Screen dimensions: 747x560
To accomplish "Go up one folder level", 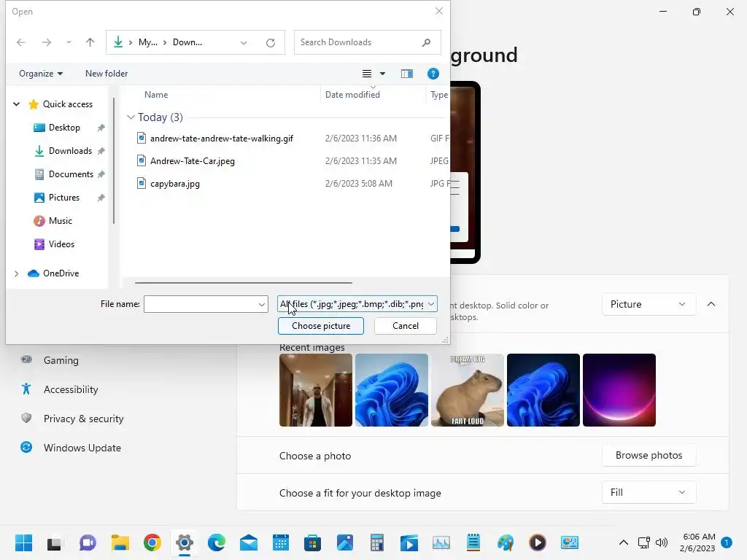I will click(90, 42).
